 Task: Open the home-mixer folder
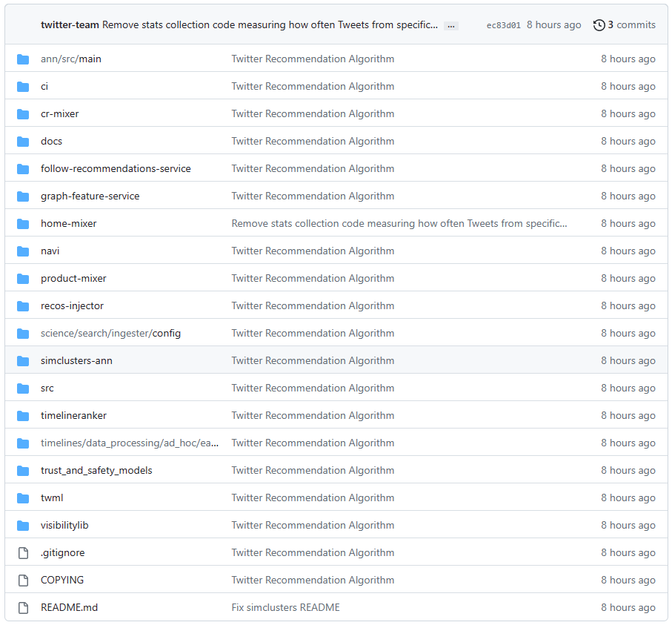[69, 223]
